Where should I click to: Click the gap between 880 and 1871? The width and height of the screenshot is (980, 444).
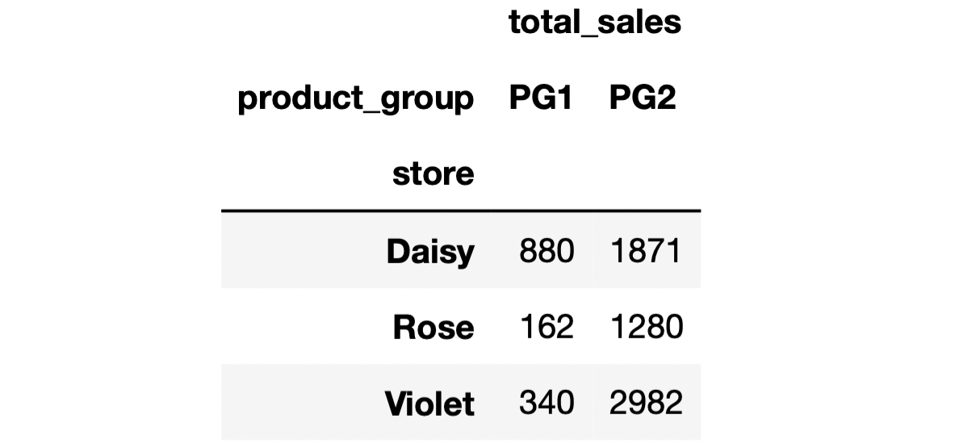pyautogui.click(x=593, y=251)
